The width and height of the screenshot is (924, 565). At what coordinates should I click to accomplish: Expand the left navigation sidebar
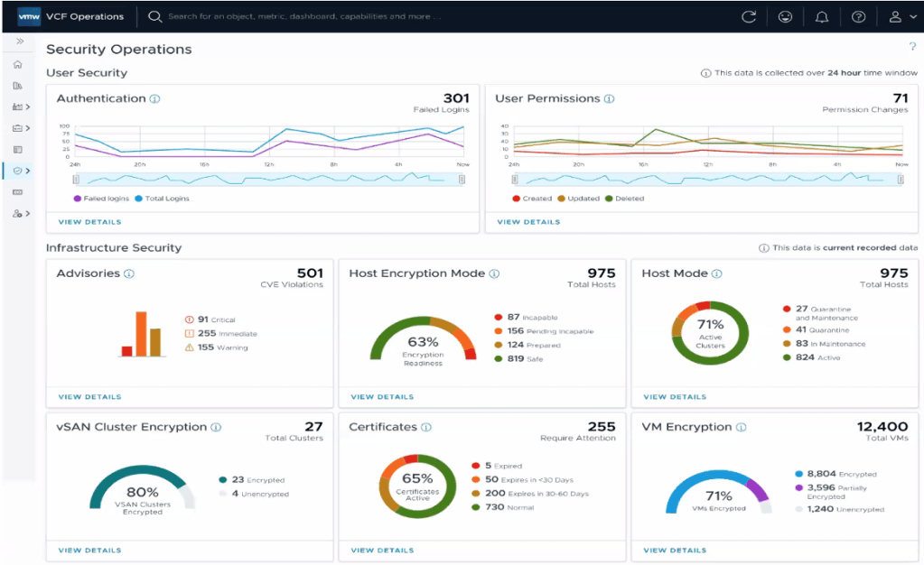point(19,42)
